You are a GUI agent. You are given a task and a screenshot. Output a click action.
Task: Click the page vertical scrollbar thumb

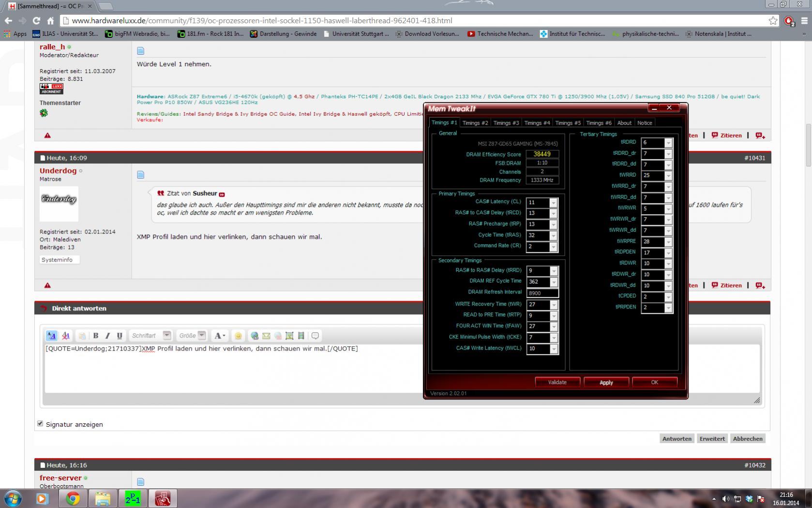point(808,145)
